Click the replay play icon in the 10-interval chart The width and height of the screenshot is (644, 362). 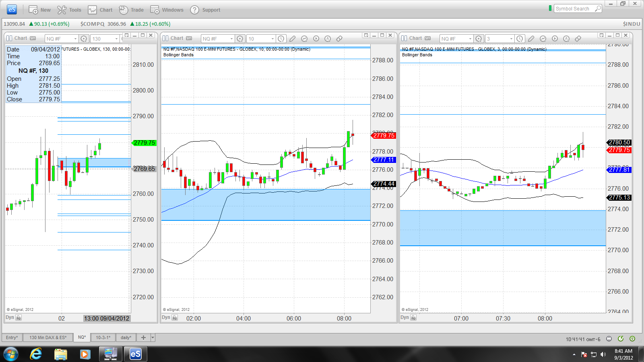pyautogui.click(x=316, y=39)
